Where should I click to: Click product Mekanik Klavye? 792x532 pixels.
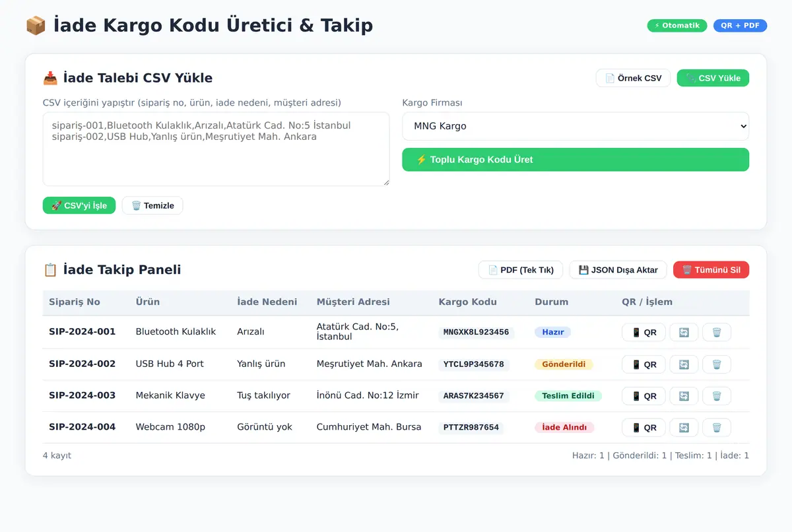click(170, 396)
